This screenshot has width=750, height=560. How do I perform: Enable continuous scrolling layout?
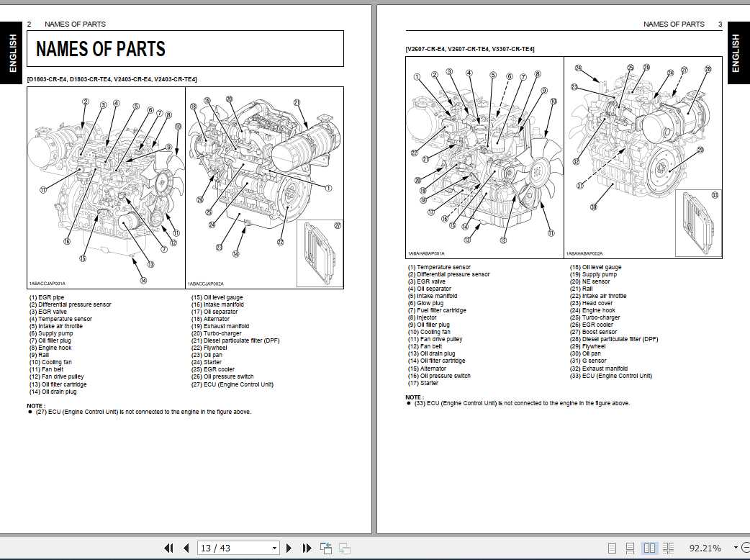631,548
